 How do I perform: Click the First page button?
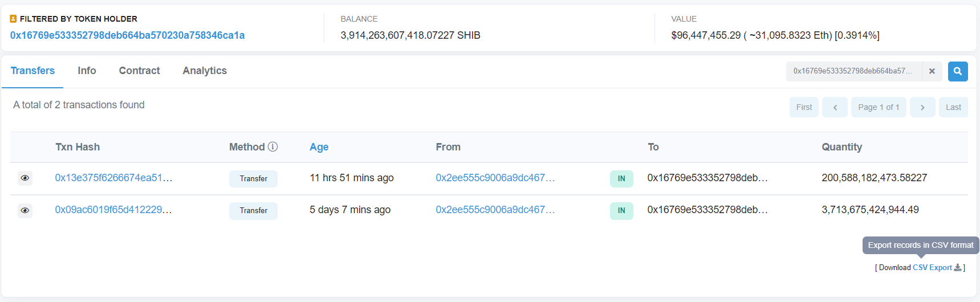804,107
